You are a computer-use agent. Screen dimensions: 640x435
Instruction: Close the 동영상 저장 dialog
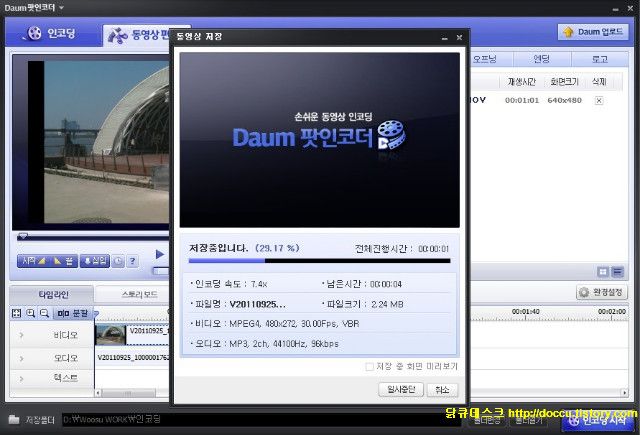coord(459,37)
